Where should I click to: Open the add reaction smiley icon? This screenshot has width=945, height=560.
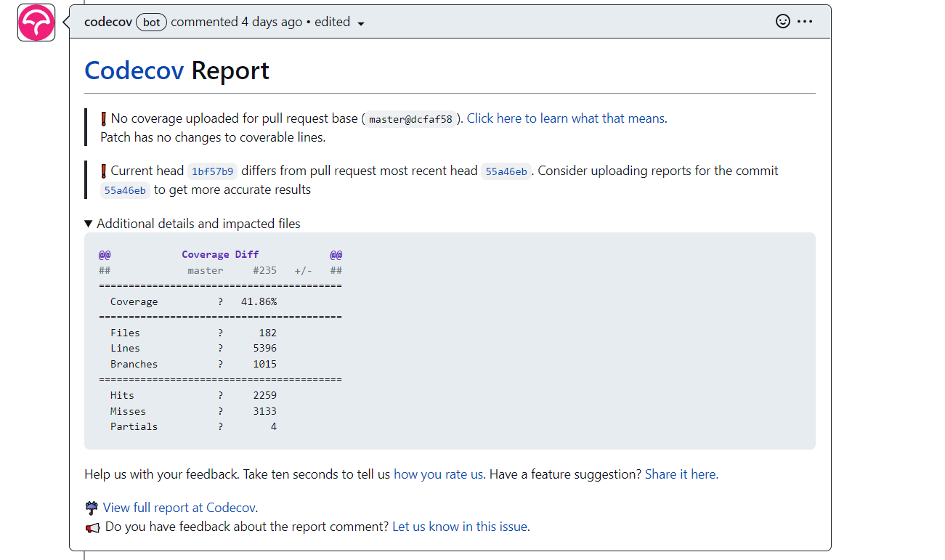782,21
